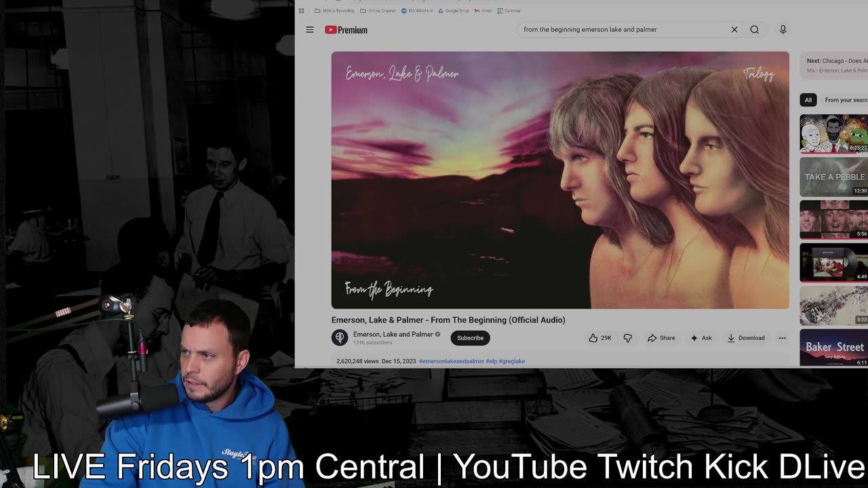This screenshot has width=868, height=488.
Task: Like the video with 29K thumbs up
Action: [599, 338]
